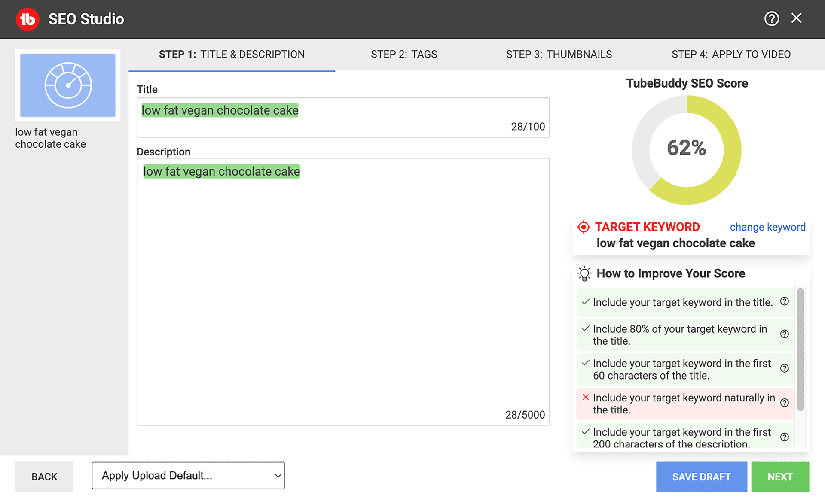Click checkmark beside 'first 60 characters of the title'
The width and height of the screenshot is (825, 504).
pos(585,363)
